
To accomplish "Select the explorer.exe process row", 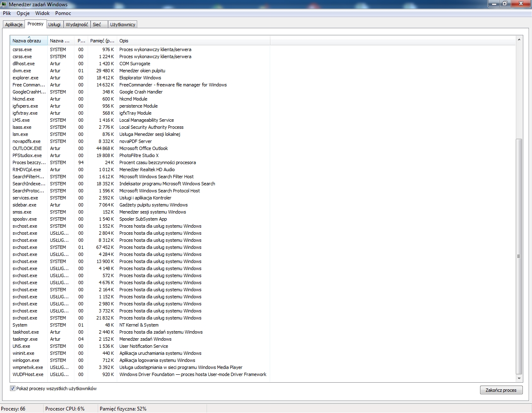I will click(140, 78).
